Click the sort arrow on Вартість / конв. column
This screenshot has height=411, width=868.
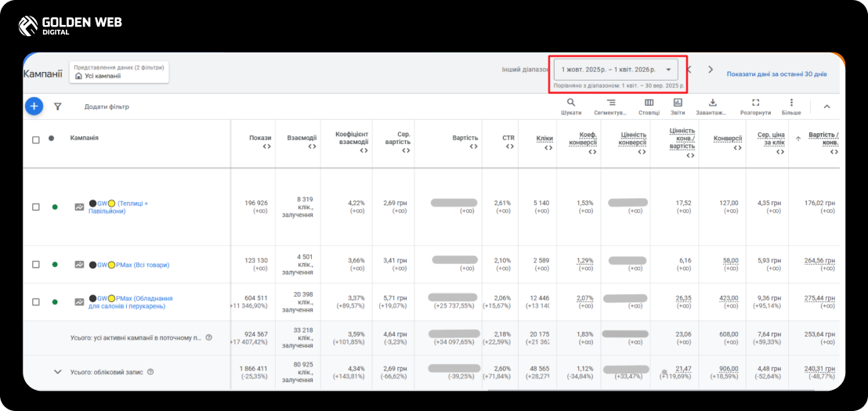click(798, 139)
